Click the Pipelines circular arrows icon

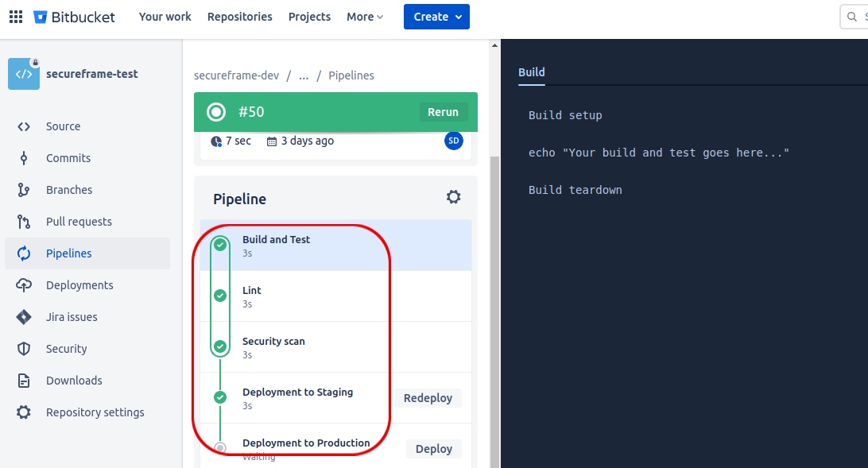tap(23, 253)
